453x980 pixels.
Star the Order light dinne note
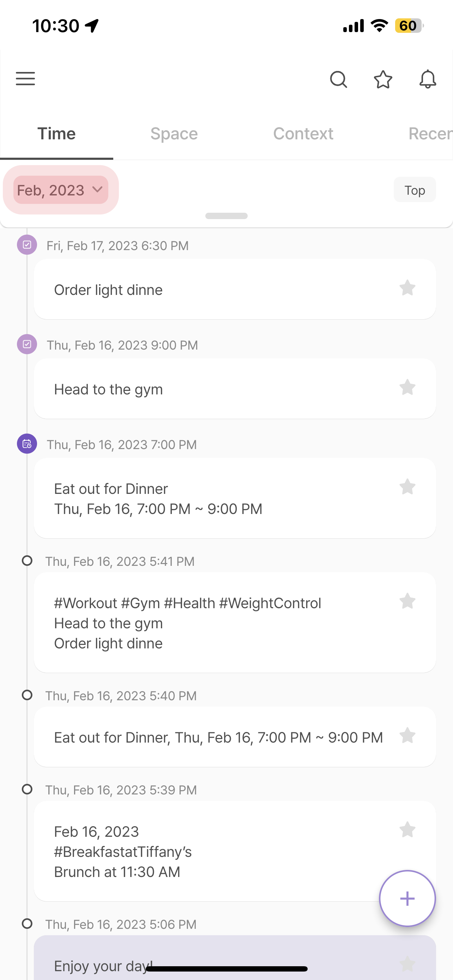(x=407, y=288)
